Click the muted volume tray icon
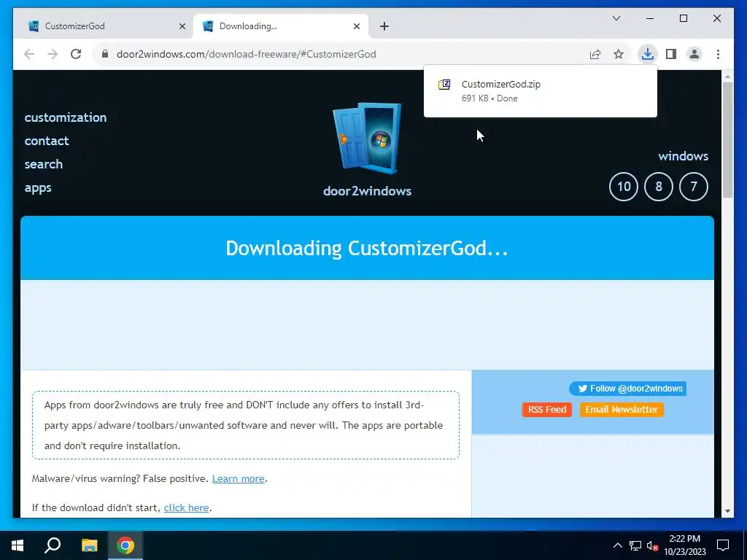747x560 pixels. 652,545
